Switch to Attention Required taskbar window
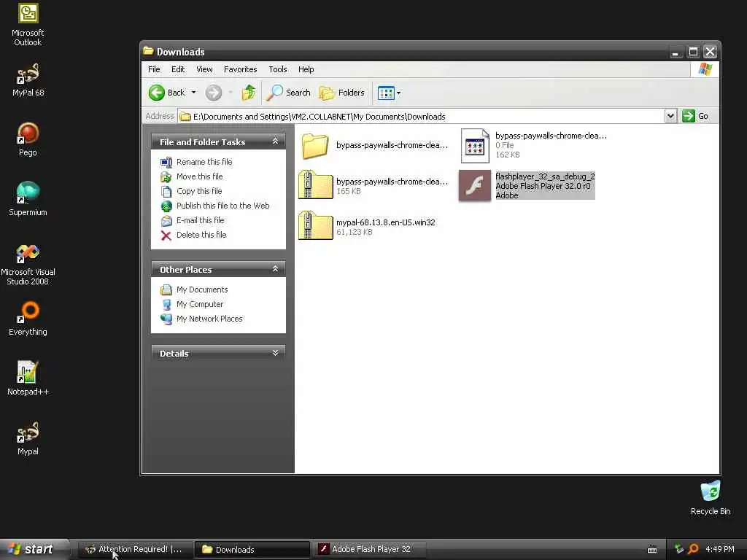Viewport: 747px width, 560px height. click(134, 550)
